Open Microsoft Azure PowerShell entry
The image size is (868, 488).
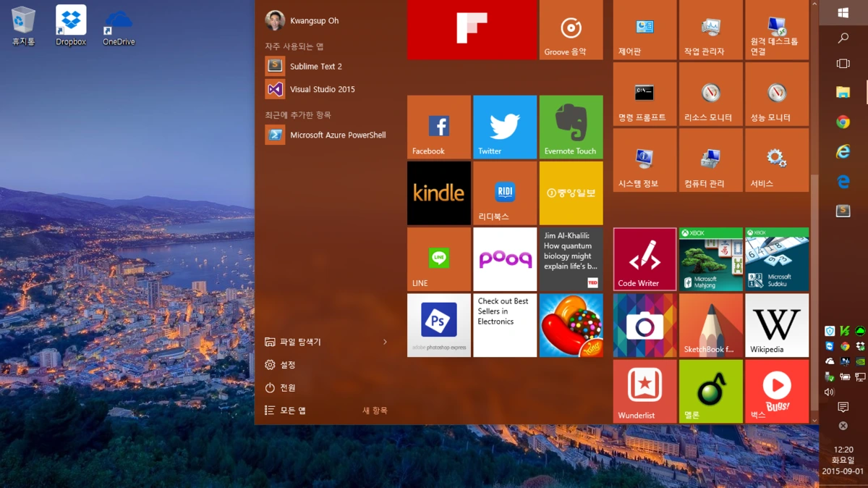click(326, 135)
